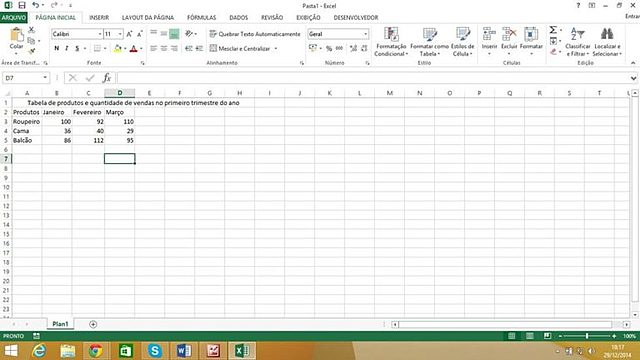
Task: Switch to the FÓRMULAS tab
Action: [x=201, y=18]
